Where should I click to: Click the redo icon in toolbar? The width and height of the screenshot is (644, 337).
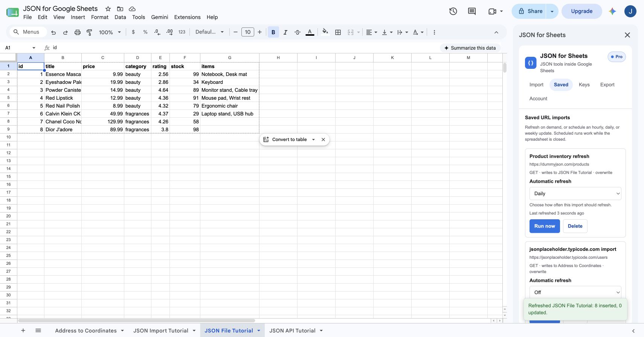click(x=66, y=32)
